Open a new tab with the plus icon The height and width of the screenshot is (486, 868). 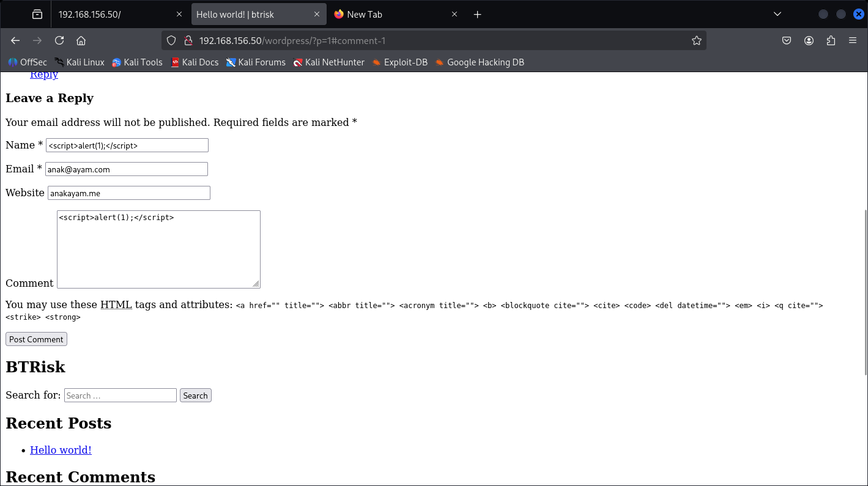tap(478, 14)
